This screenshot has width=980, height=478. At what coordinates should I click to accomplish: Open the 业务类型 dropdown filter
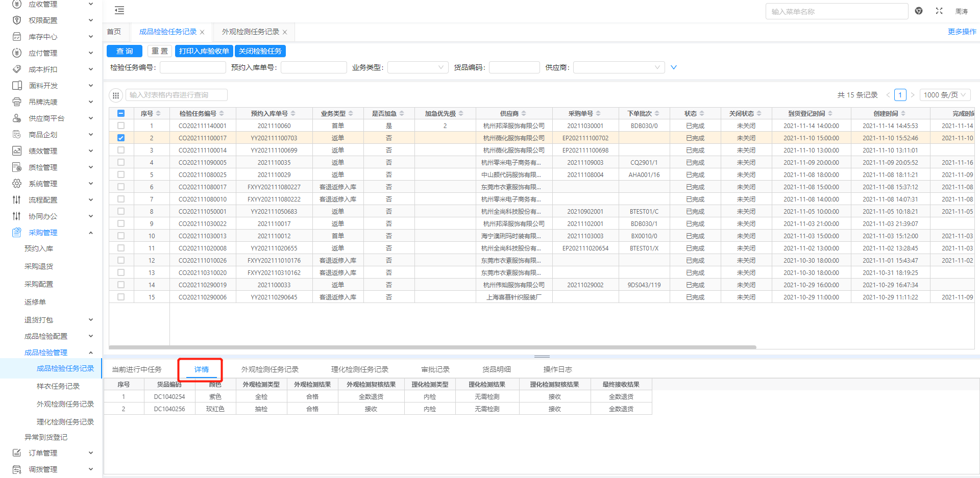tap(418, 67)
